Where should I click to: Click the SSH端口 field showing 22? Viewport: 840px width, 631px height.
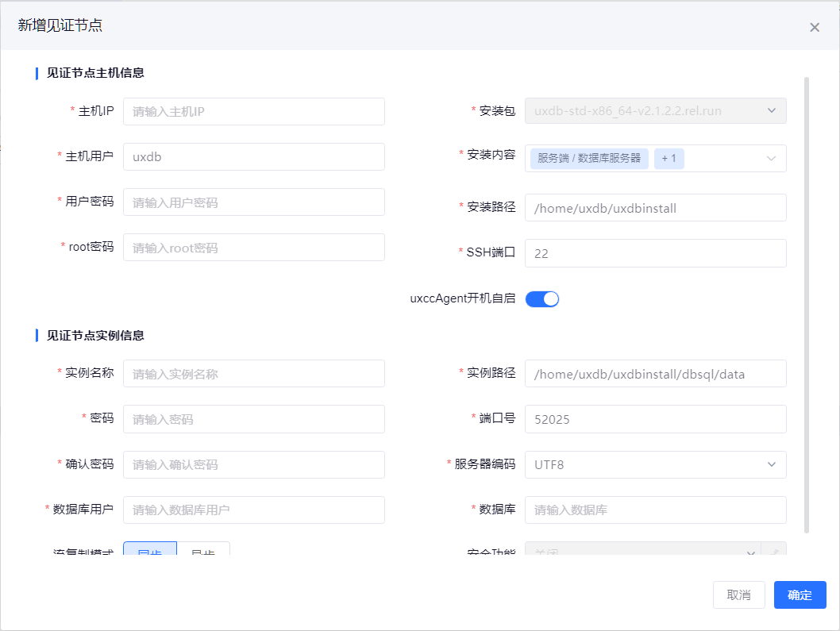(x=655, y=253)
